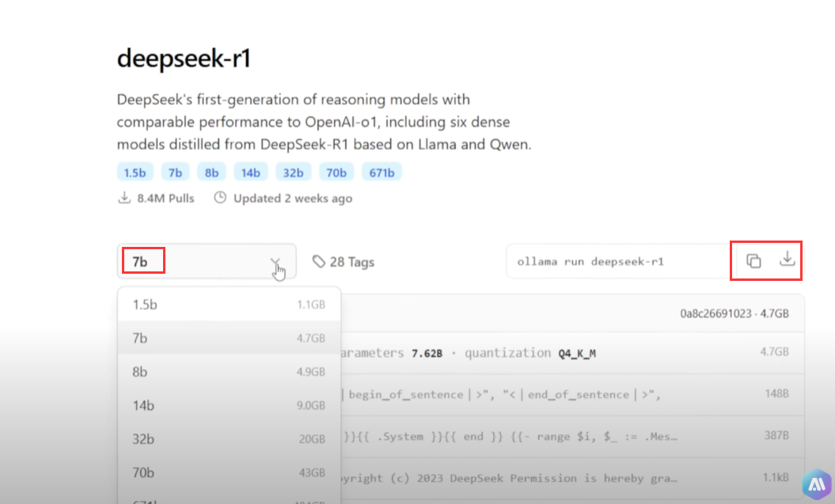Image resolution: width=835 pixels, height=504 pixels.
Task: Open the parameters 7.62B quantization row
Action: 572,353
